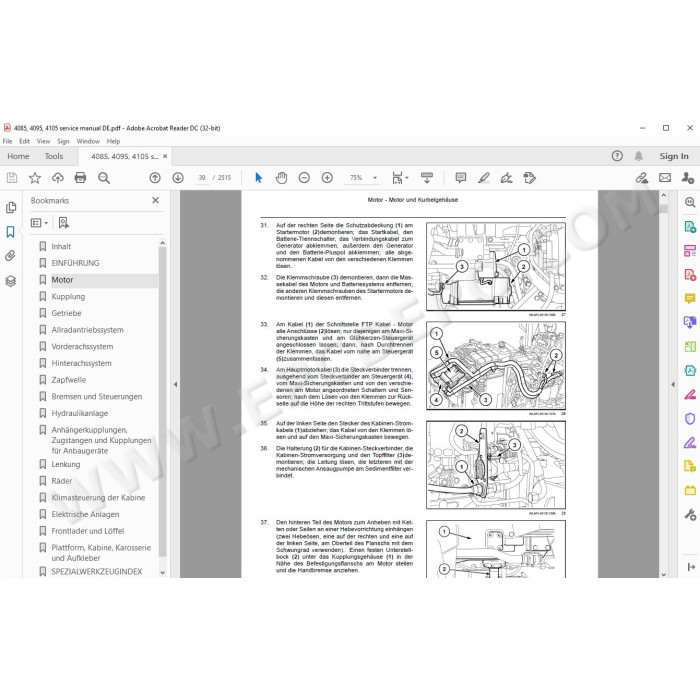Select the Motor bookmark
The image size is (700, 700).
pyautogui.click(x=62, y=280)
